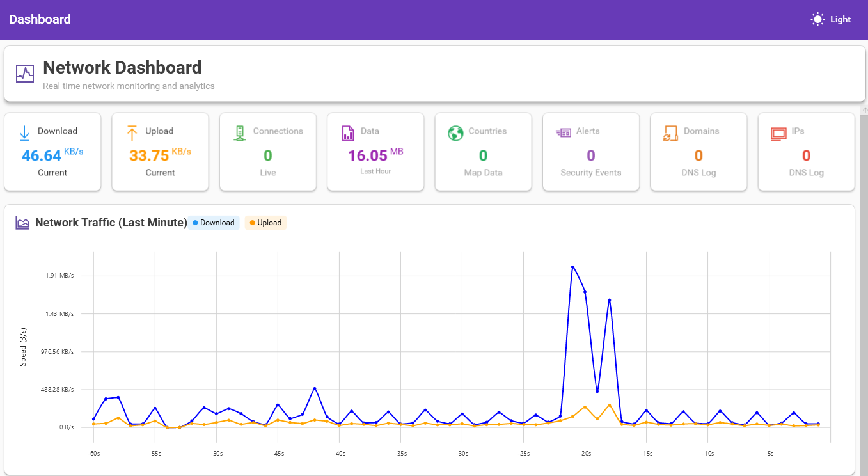Screen dimensions: 868x476
Task: Click the Dashboard title in header
Action: 40,19
